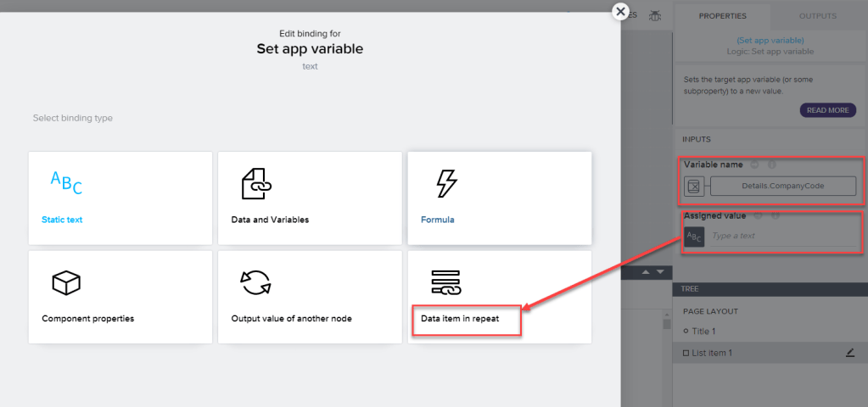Select Data item in repeat binding
The image size is (868, 407).
[x=499, y=297]
